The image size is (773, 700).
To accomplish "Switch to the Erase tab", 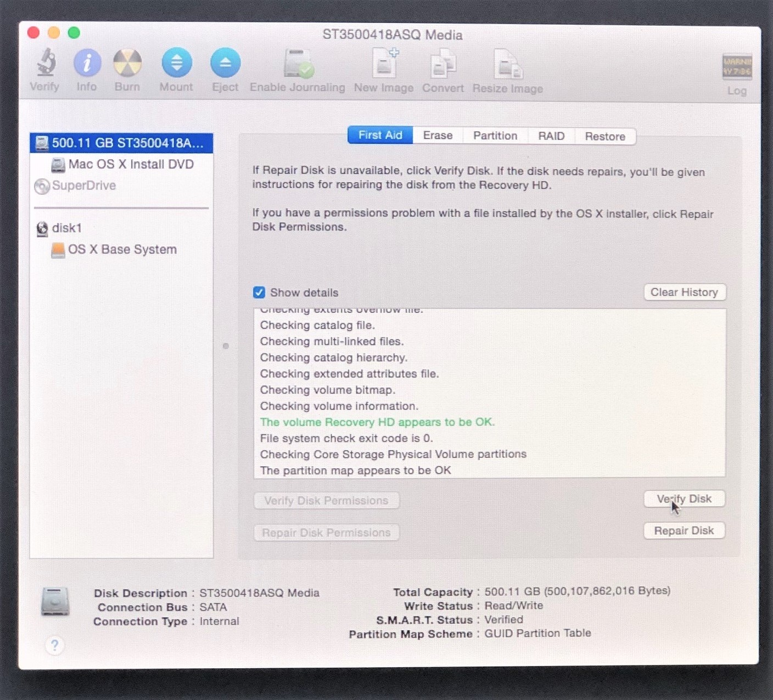I will 438,136.
